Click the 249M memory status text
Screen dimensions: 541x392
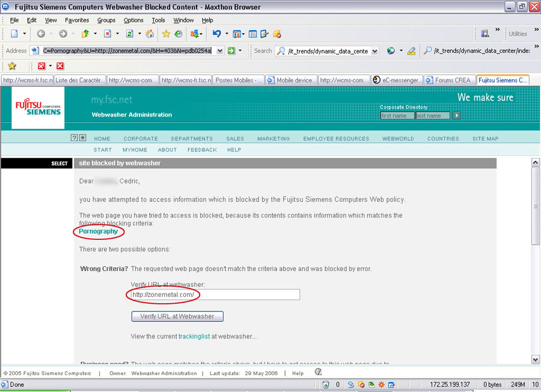tap(518, 384)
